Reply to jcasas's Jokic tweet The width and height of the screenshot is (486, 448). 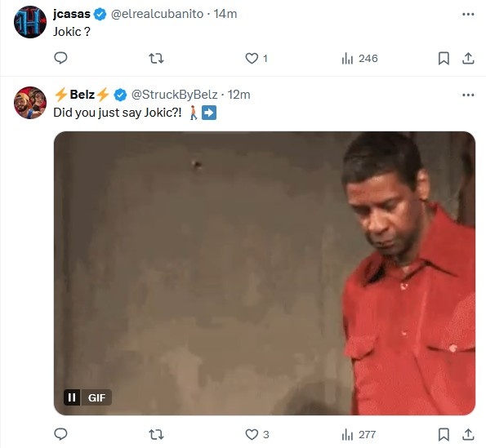60,58
